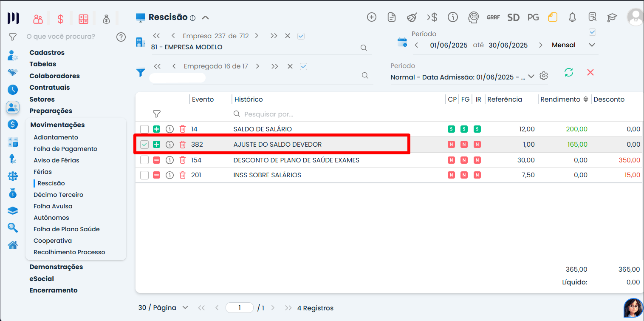644x321 pixels.
Task: Click the page number input field
Action: [240, 308]
